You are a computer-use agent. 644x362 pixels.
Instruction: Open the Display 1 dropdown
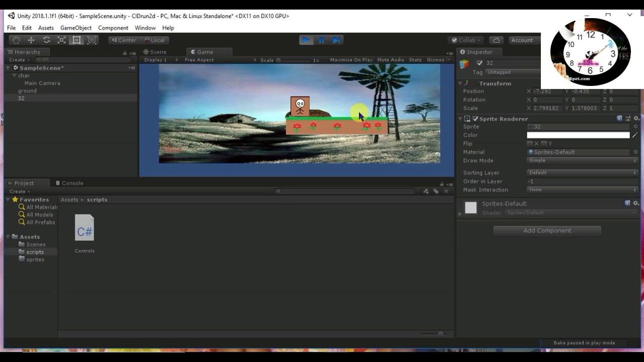tap(160, 60)
